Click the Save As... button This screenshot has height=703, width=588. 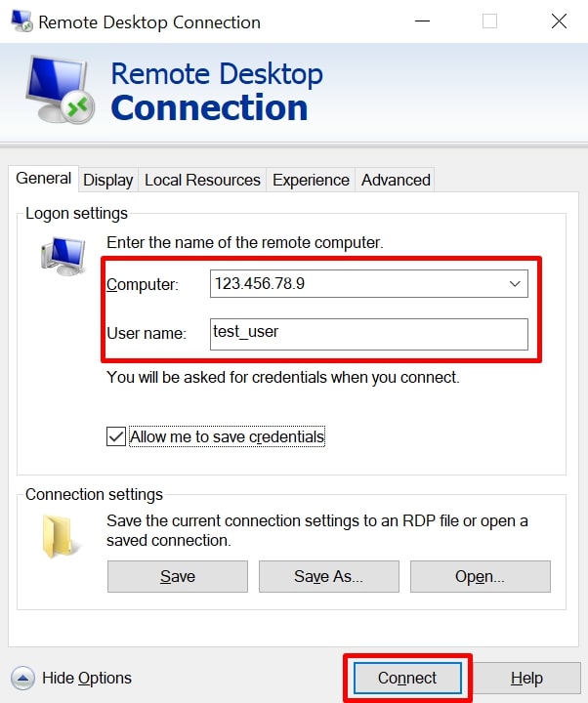329,577
